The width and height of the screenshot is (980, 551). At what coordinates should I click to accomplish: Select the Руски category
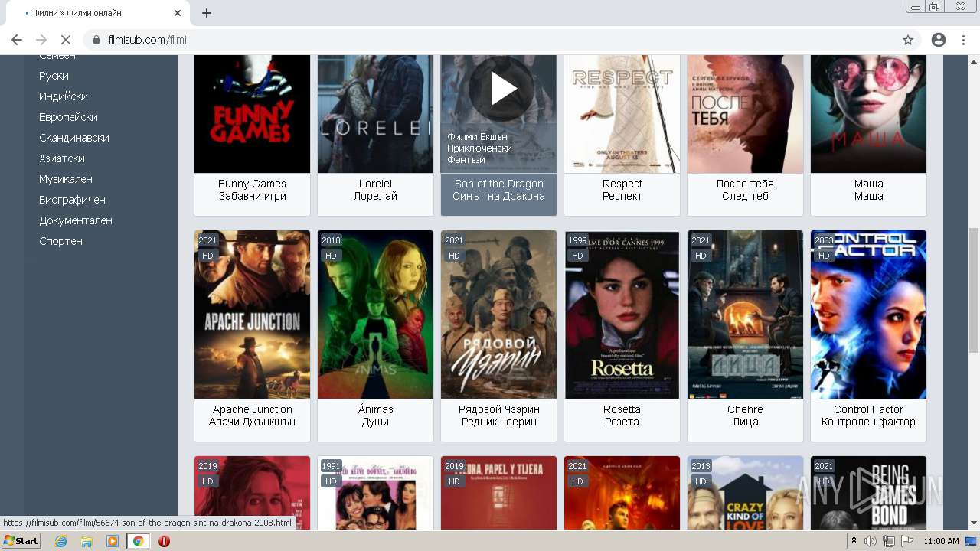(x=54, y=76)
